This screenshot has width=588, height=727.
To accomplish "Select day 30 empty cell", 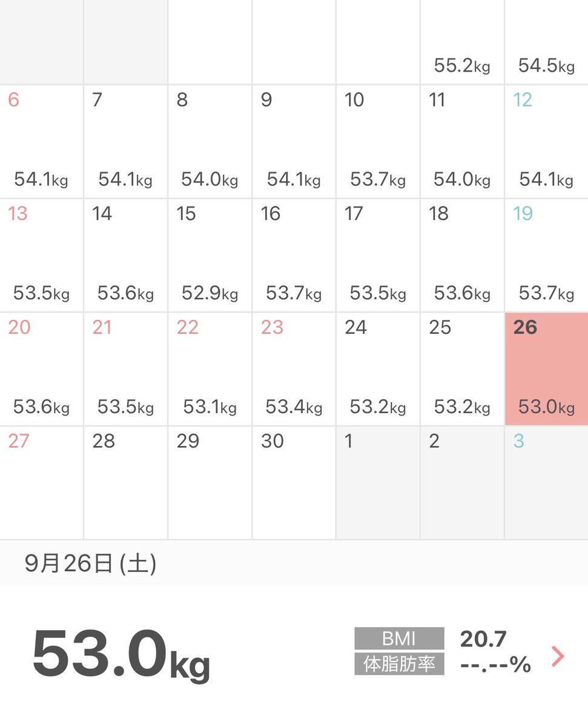I will click(x=294, y=483).
